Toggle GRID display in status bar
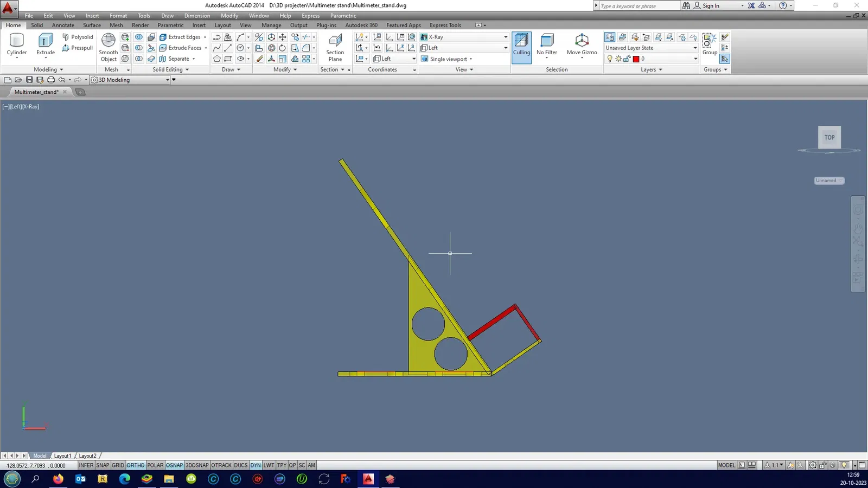Viewport: 868px width, 488px height. [118, 465]
